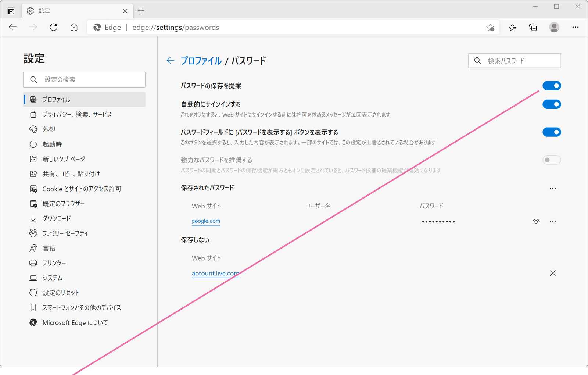Open the tab actions menu icon
Image resolution: width=588 pixels, height=375 pixels.
(11, 11)
